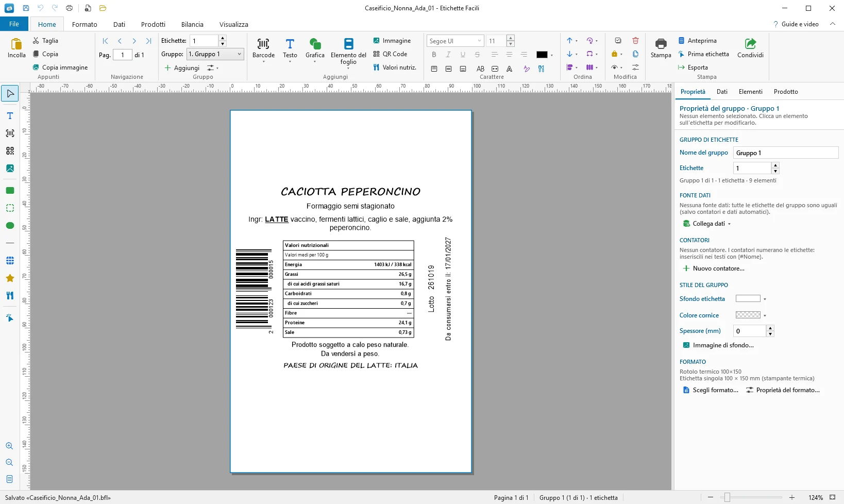Click the Condividi share icon
844x504 pixels.
[750, 48]
